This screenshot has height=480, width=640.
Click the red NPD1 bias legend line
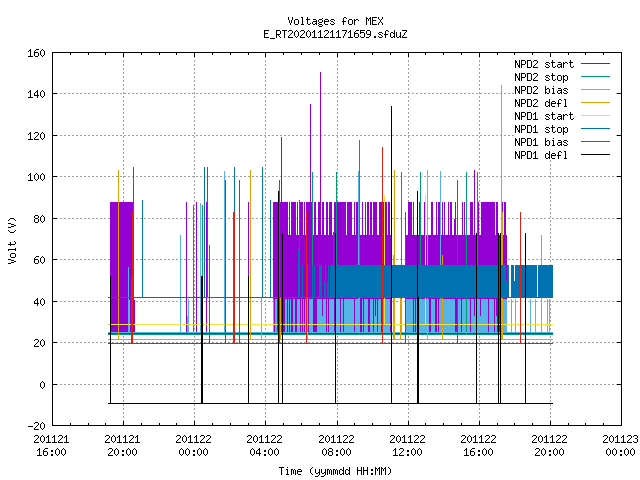tap(595, 142)
